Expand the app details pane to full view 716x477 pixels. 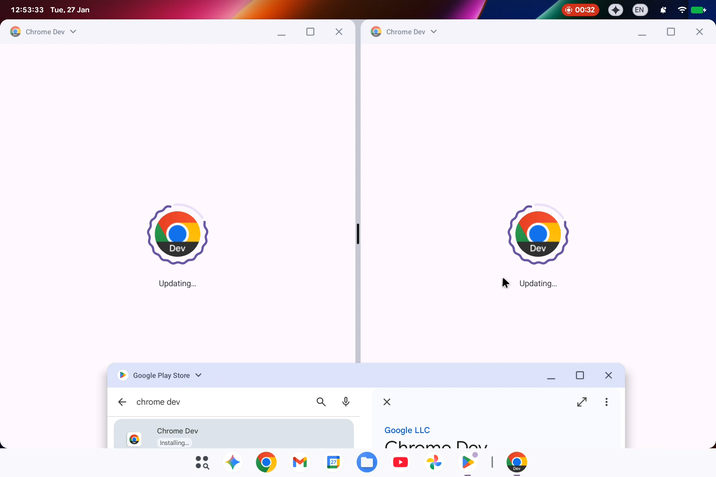click(582, 402)
